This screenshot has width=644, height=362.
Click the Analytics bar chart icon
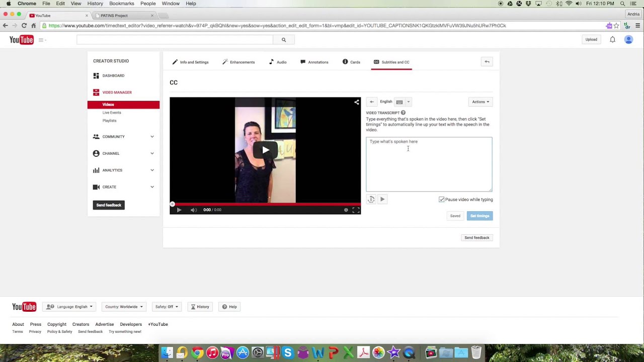click(96, 170)
